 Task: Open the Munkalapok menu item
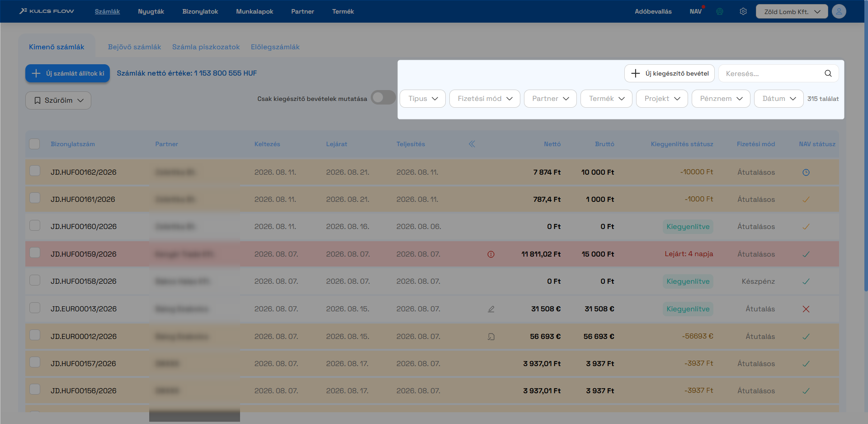point(255,11)
